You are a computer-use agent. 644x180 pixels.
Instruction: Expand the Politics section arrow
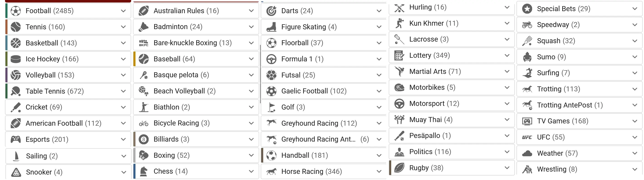(x=507, y=152)
